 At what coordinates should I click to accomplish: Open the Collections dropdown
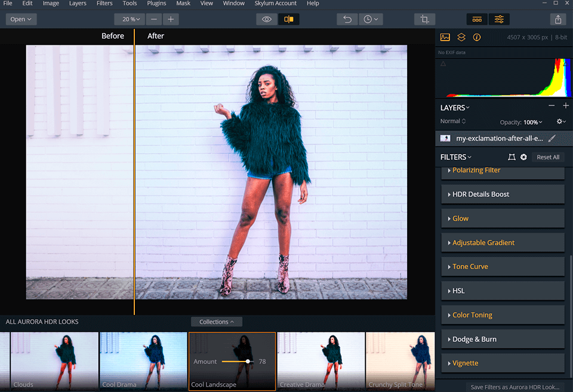(216, 322)
